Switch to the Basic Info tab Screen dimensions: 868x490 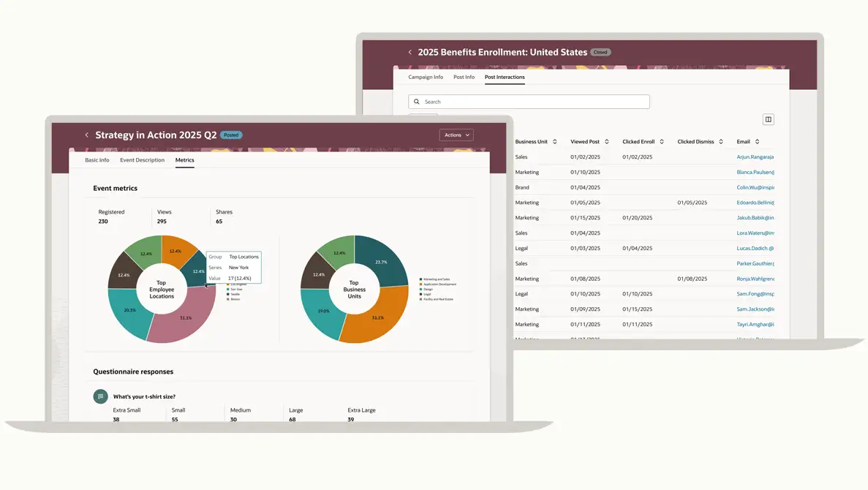pyautogui.click(x=97, y=160)
